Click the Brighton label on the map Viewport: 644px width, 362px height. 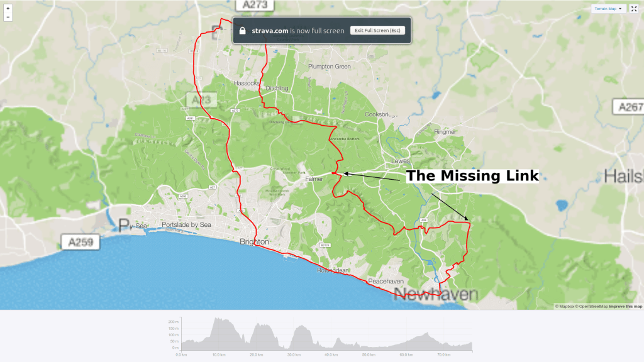click(x=254, y=241)
